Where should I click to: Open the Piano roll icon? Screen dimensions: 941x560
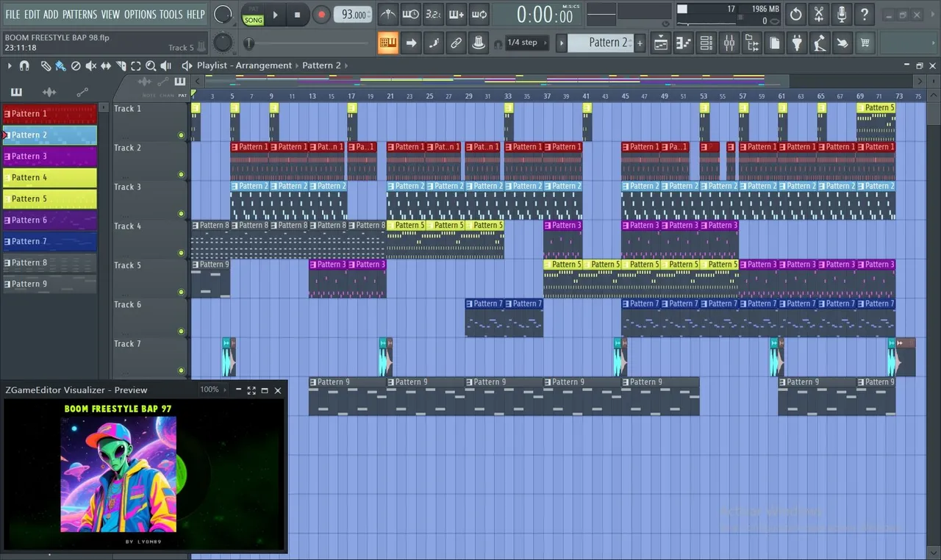[x=684, y=43]
